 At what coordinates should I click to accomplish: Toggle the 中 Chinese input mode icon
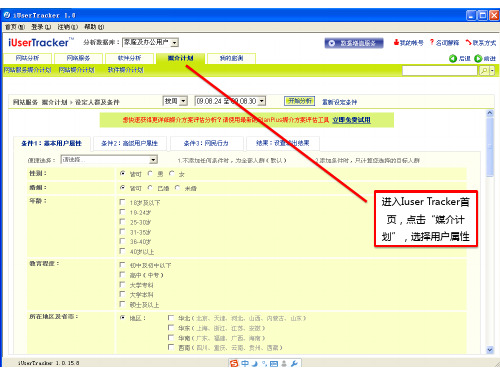click(245, 363)
